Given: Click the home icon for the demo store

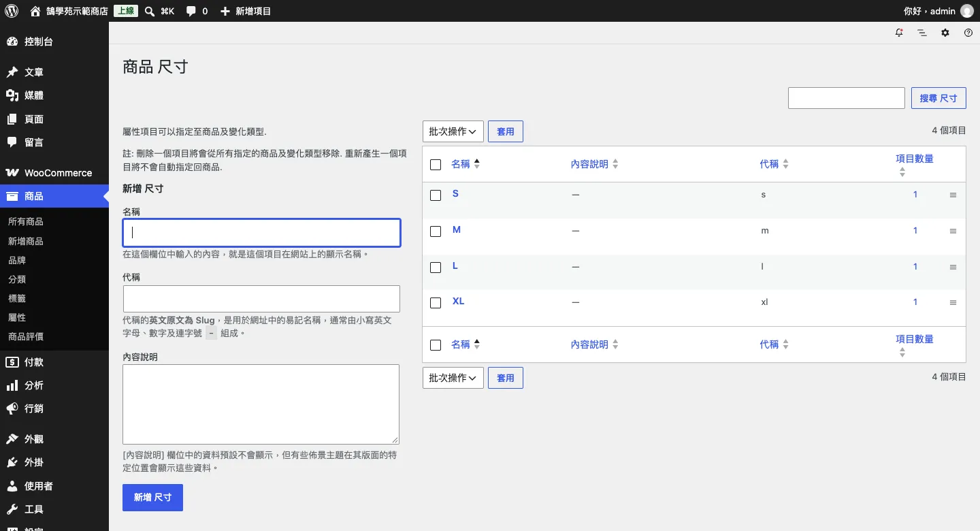Looking at the screenshot, I should click(35, 11).
